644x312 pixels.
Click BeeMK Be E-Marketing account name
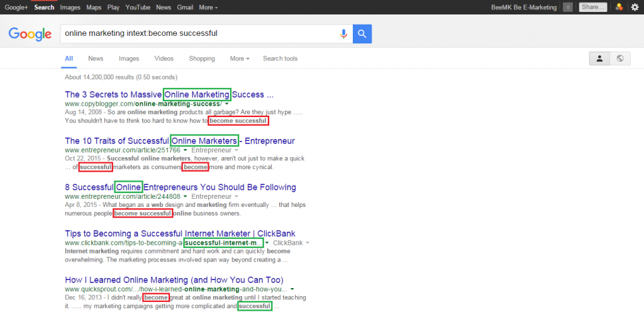click(x=524, y=8)
